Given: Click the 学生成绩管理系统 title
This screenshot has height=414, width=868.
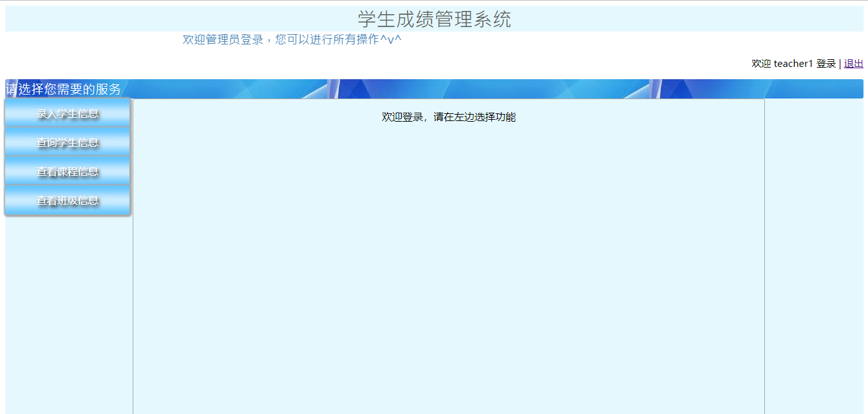Looking at the screenshot, I should pyautogui.click(x=434, y=19).
